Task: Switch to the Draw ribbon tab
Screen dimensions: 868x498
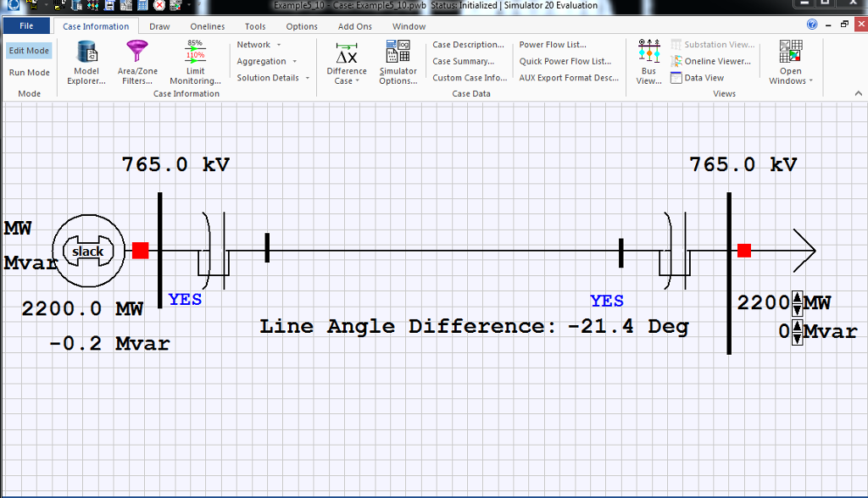Action: [159, 26]
